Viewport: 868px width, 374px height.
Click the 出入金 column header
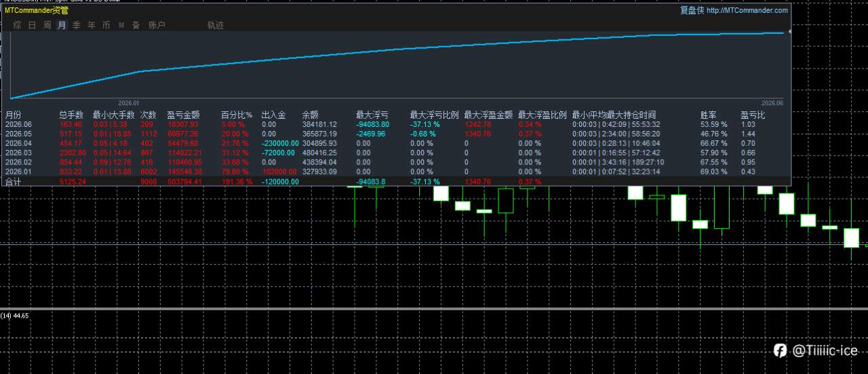pyautogui.click(x=273, y=115)
